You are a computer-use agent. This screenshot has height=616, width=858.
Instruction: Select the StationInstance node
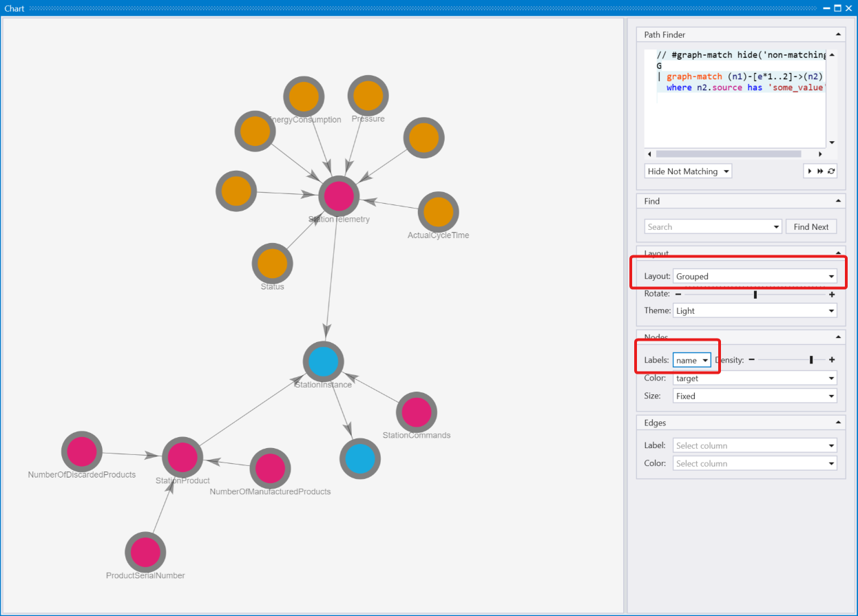[x=323, y=361]
